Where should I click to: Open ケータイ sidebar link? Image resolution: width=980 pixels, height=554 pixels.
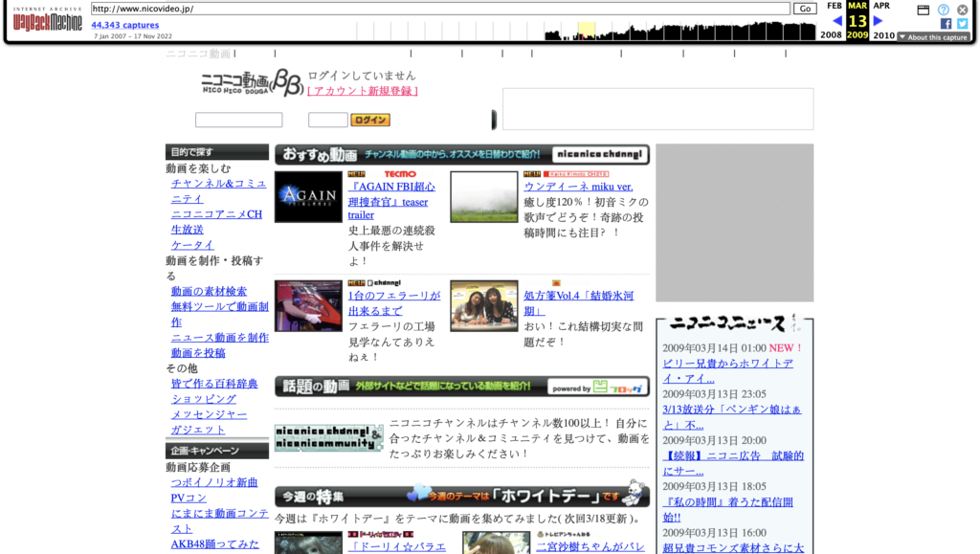[192, 245]
